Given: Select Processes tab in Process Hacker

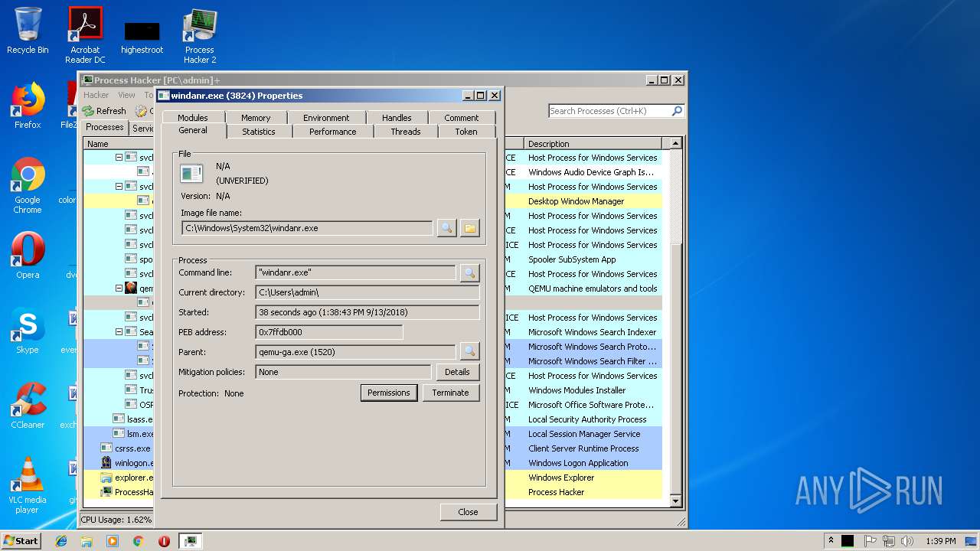Looking at the screenshot, I should [x=105, y=128].
